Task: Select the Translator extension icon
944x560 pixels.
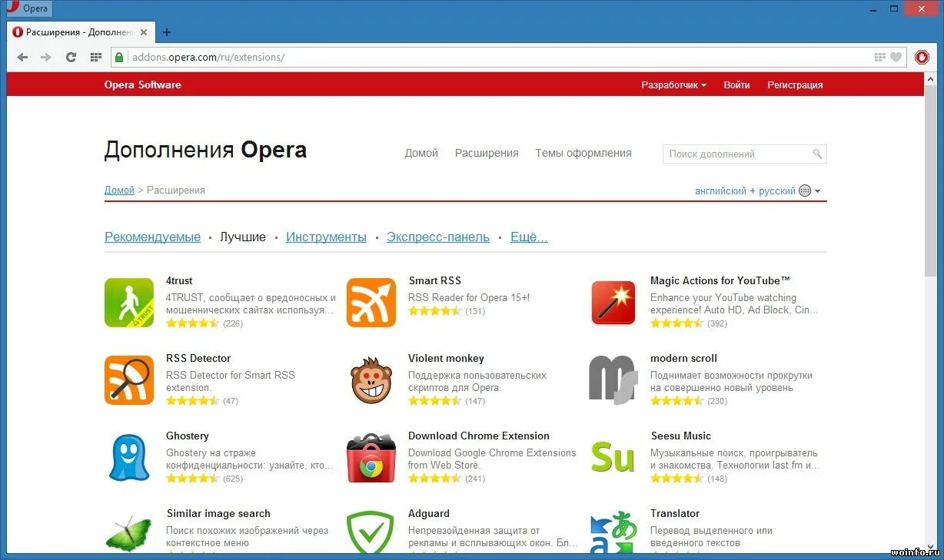Action: tap(613, 532)
